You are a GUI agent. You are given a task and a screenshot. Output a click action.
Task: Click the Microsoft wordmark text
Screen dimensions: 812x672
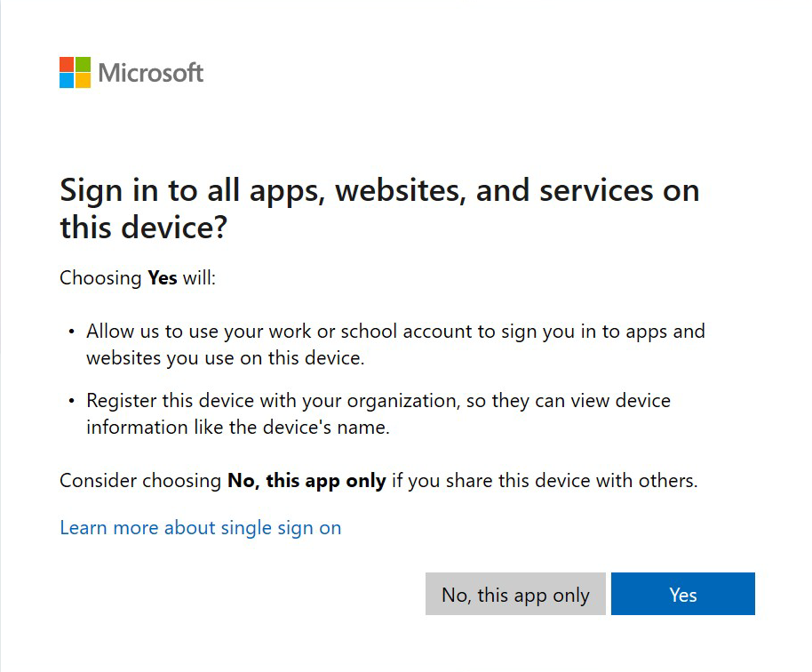coord(151,73)
